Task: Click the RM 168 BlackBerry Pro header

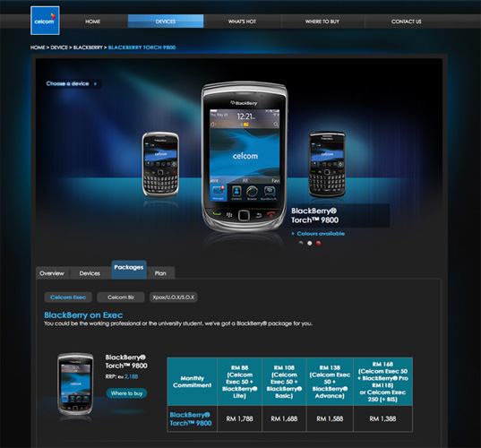Action: click(x=382, y=382)
